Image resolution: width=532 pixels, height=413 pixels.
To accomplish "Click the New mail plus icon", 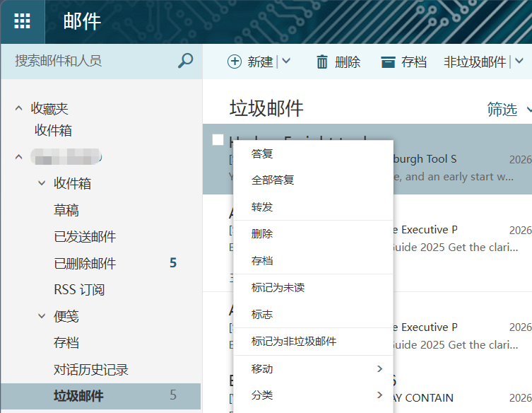I will 234,62.
